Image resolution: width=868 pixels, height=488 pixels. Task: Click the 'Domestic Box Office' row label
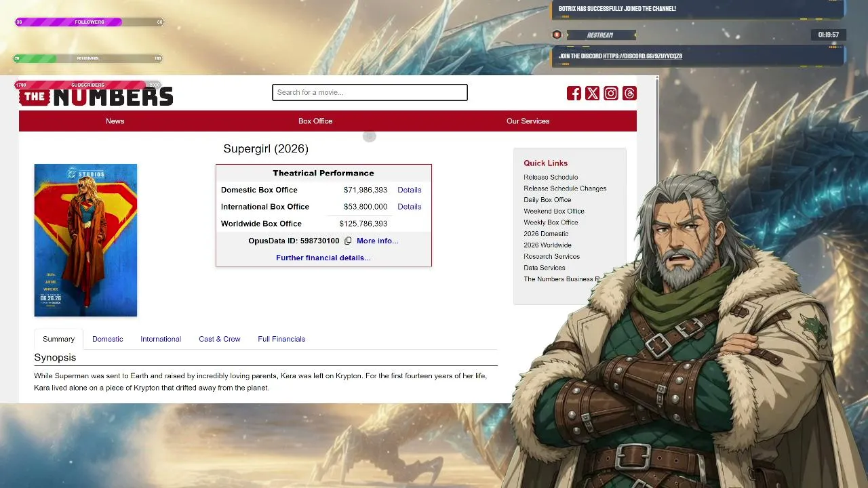coord(259,190)
